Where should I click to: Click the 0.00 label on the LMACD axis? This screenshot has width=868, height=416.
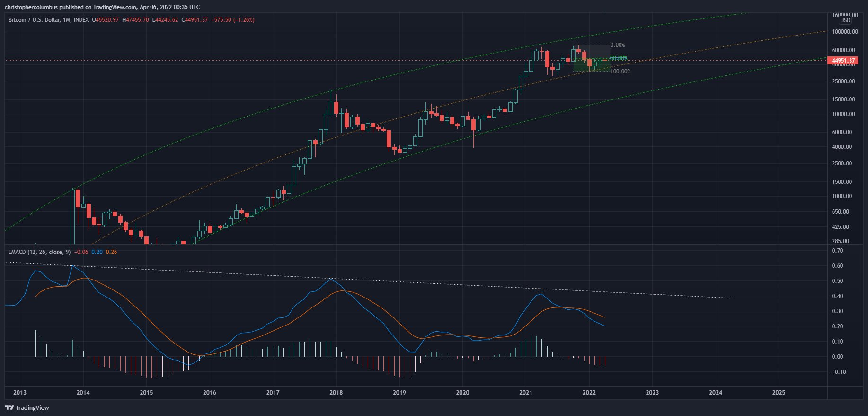click(837, 357)
